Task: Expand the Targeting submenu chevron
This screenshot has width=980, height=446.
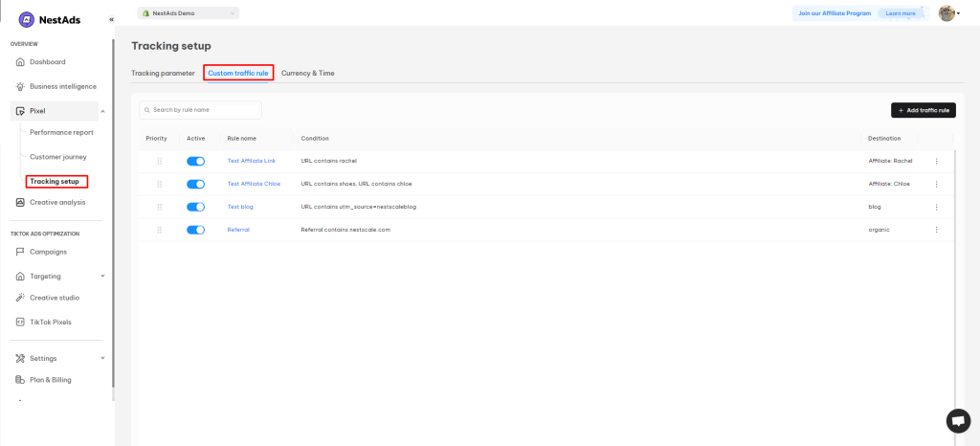Action: click(102, 276)
